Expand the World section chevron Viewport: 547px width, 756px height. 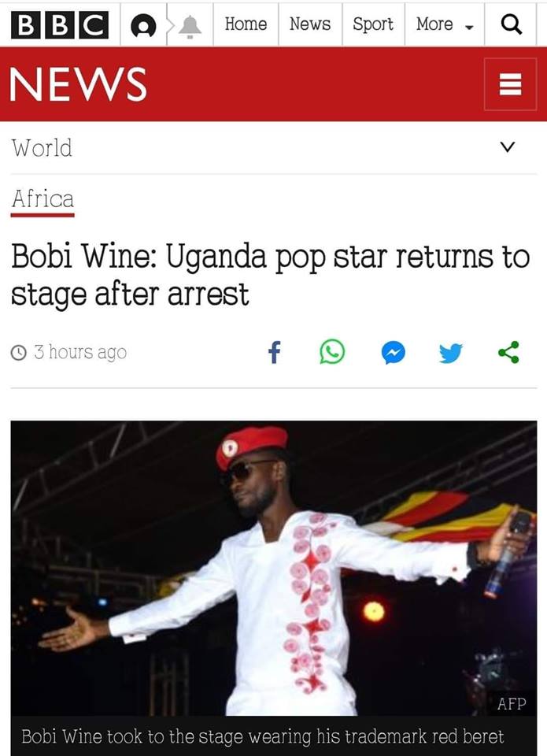(x=508, y=147)
